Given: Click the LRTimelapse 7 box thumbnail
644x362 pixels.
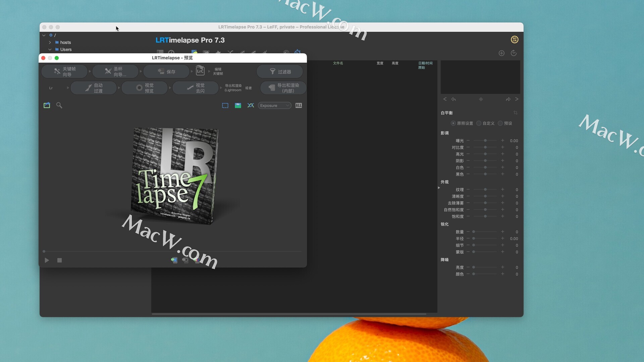Looking at the screenshot, I should coord(174,176).
